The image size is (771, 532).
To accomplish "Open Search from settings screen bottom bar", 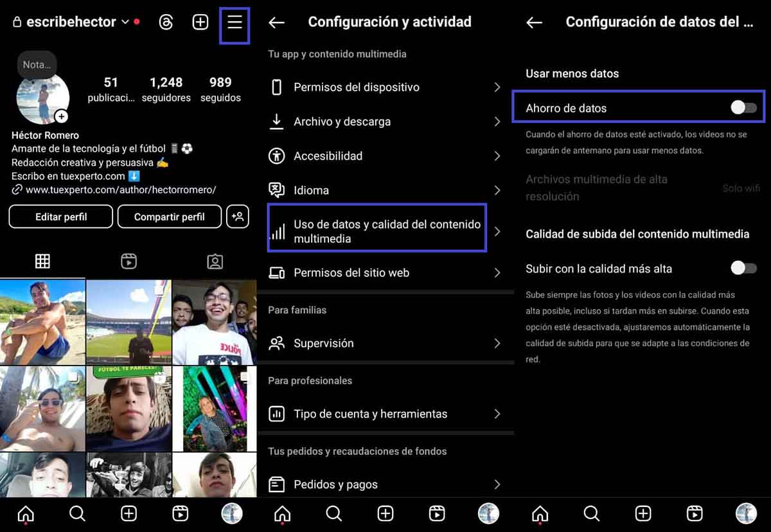I will tap(333, 513).
